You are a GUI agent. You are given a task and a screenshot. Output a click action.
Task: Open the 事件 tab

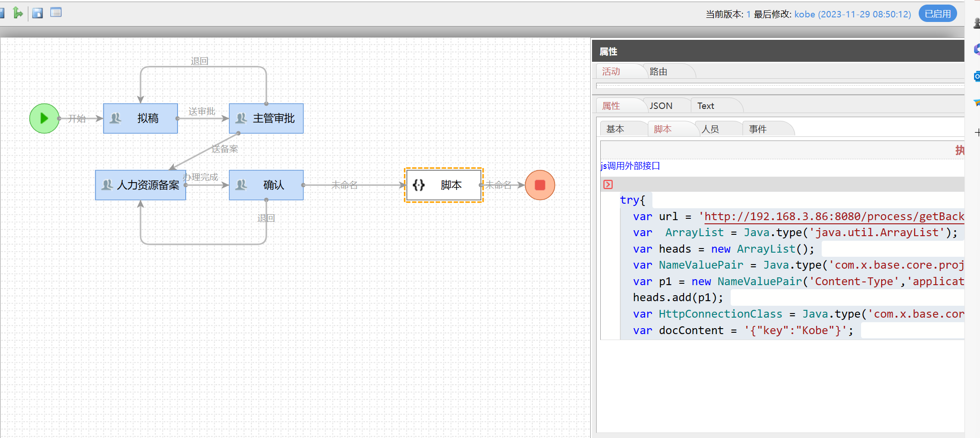pyautogui.click(x=758, y=129)
